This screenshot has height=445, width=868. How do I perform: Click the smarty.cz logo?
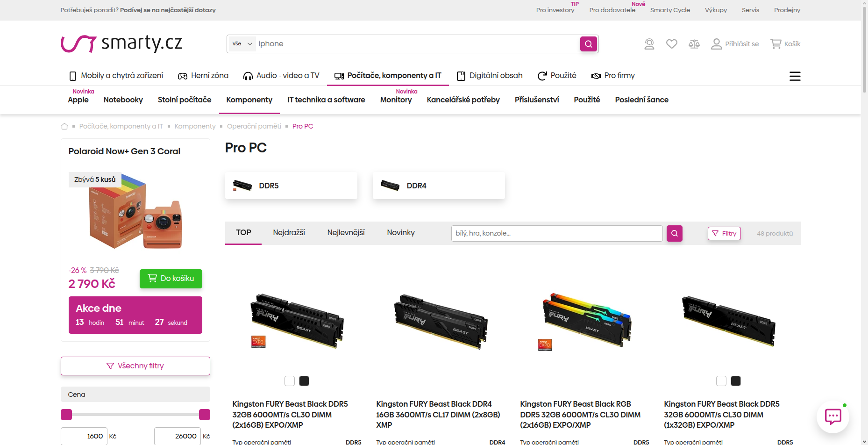pos(121,43)
